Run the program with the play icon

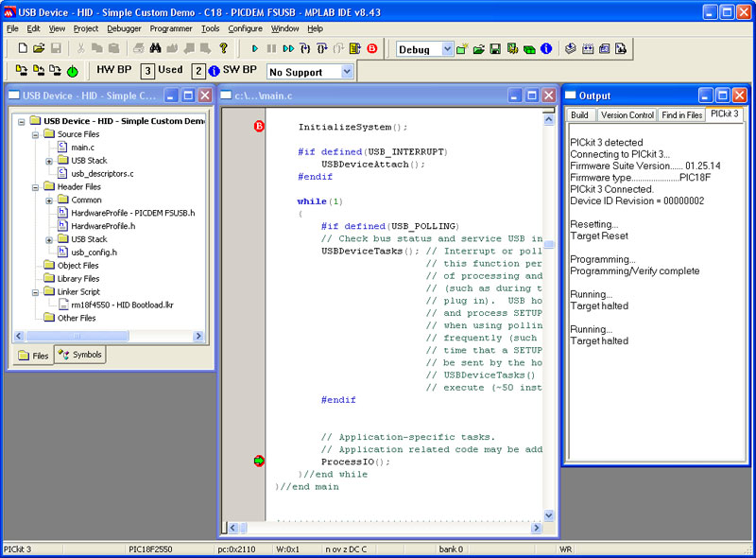coord(255,49)
